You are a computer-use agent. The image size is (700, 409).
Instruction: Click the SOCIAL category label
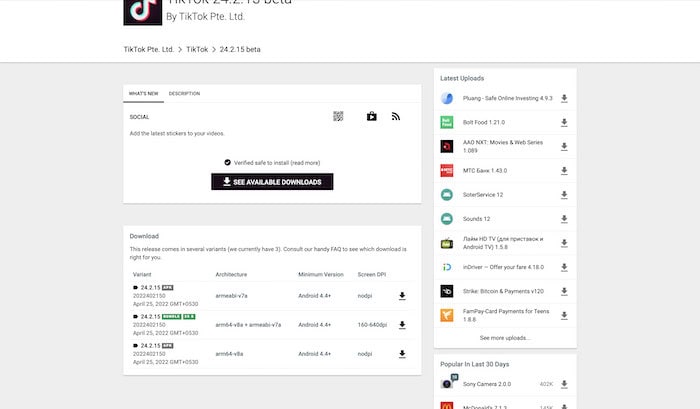[x=139, y=117]
